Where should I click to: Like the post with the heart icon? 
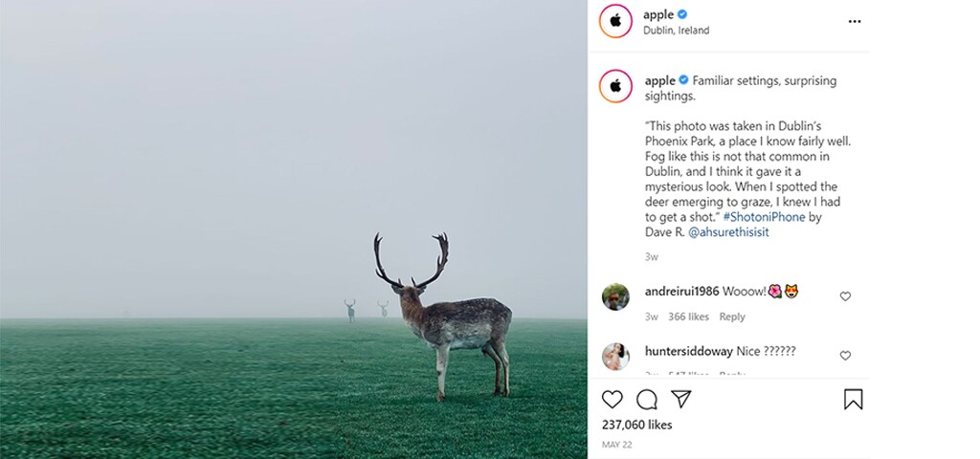612,399
